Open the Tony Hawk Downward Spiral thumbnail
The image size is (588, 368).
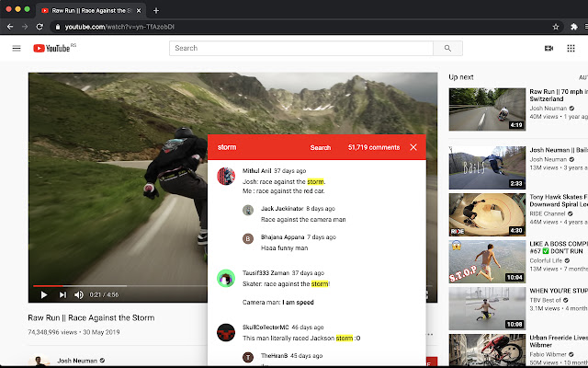[487, 214]
